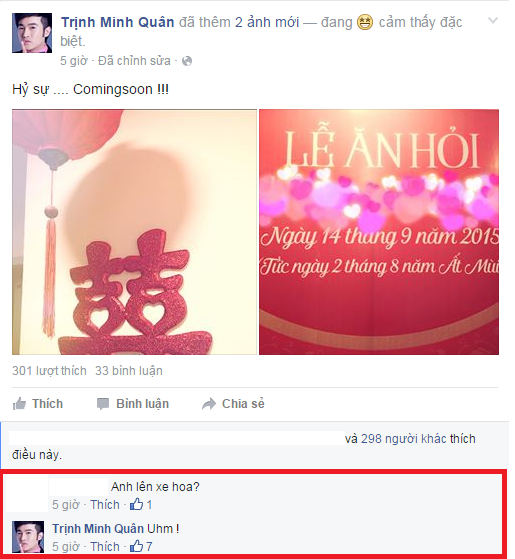The width and height of the screenshot is (515, 559).
Task: Click the "2 ảnh mới" link
Action: [267, 22]
